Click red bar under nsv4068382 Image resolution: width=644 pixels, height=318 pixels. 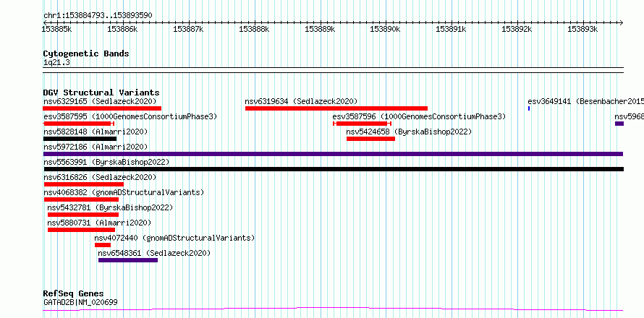point(81,199)
